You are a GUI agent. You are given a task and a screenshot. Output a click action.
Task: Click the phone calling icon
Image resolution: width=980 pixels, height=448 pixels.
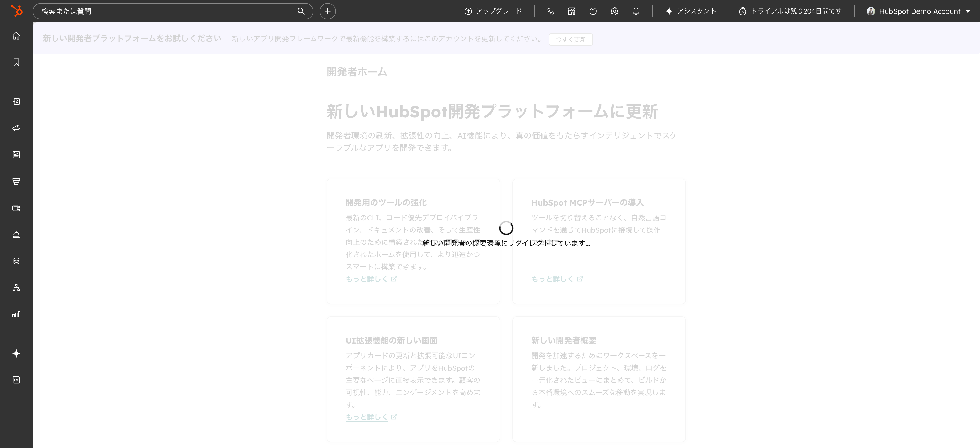click(550, 11)
